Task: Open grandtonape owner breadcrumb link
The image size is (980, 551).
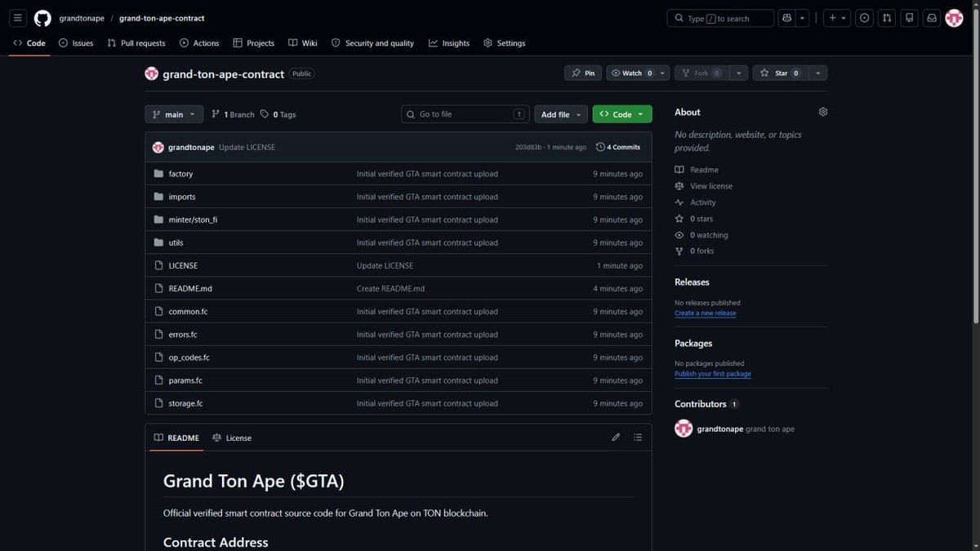Action: (82, 18)
